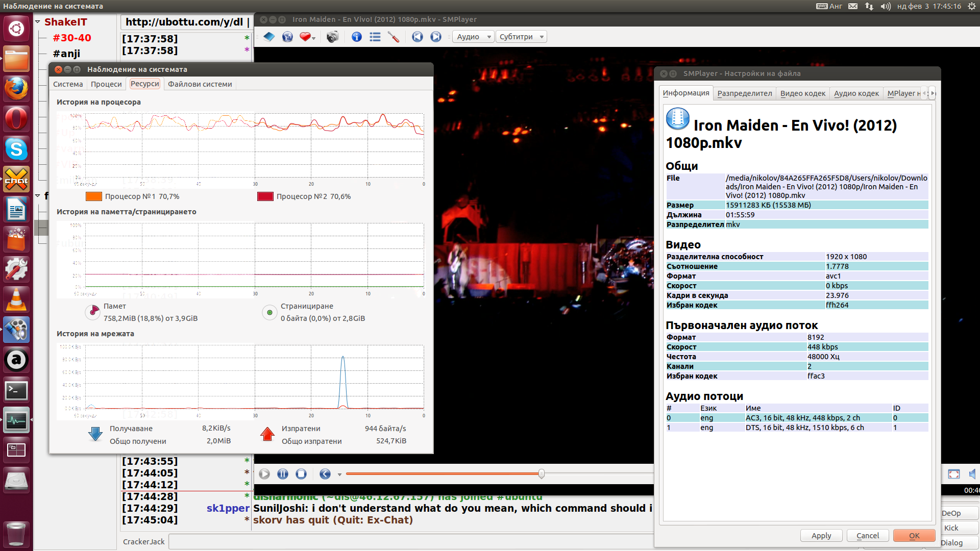Collapse the ShakeIT server tree
The width and height of the screenshot is (980, 551).
coord(38,22)
